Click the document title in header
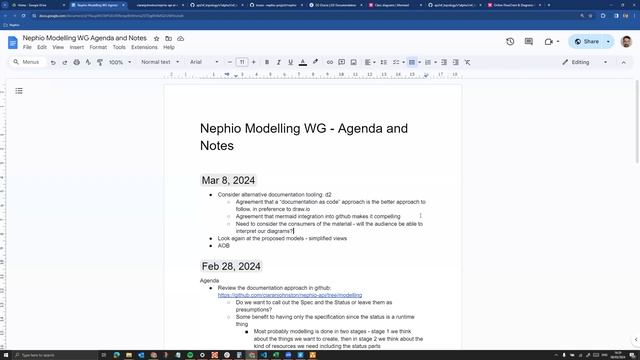This screenshot has height=360, width=640. click(84, 38)
